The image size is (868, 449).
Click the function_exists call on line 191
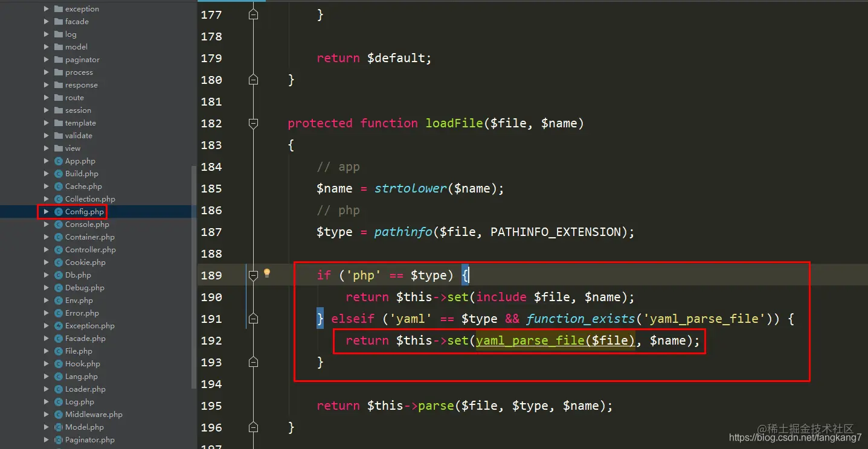(x=581, y=319)
